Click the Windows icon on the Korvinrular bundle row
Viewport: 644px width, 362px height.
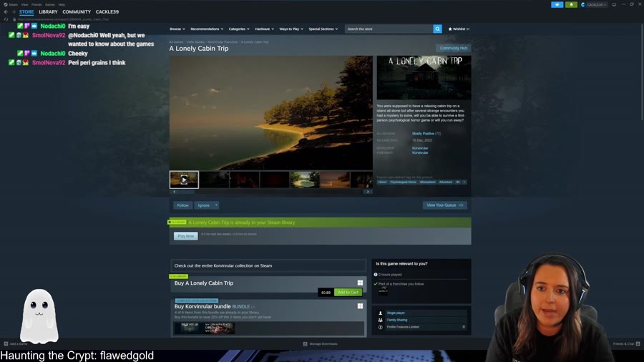point(360,306)
